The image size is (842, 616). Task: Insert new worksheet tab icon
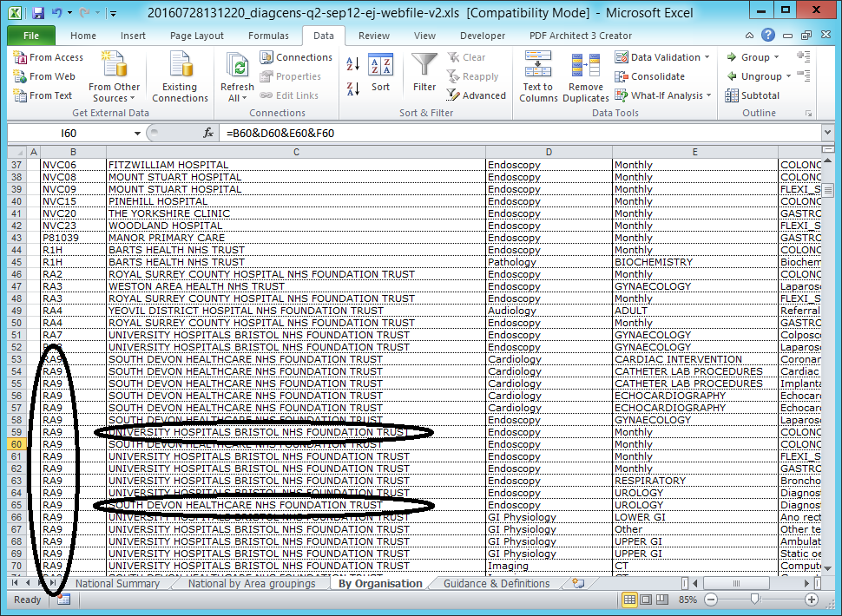(x=578, y=583)
